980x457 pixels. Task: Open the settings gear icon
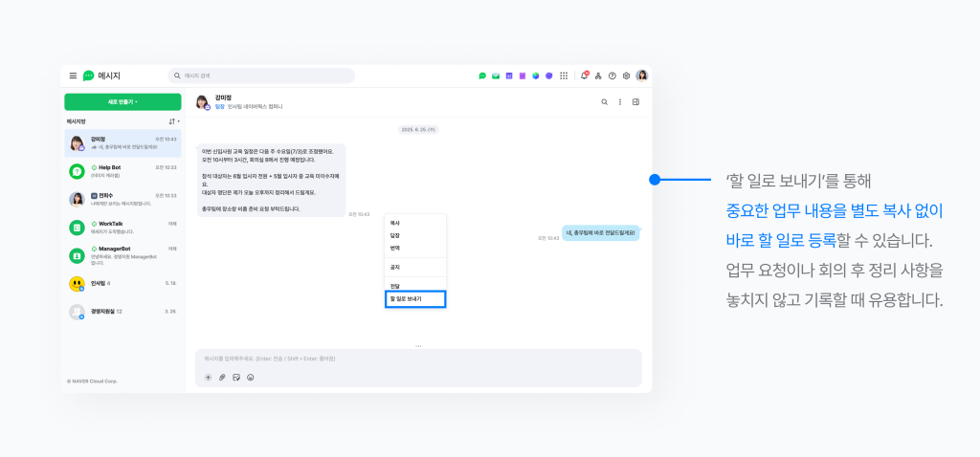tap(626, 76)
